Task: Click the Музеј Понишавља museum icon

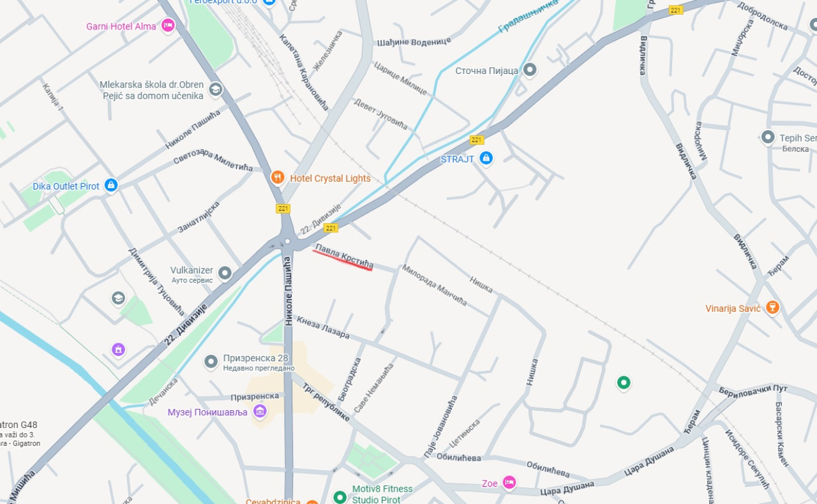Action: pyautogui.click(x=259, y=411)
